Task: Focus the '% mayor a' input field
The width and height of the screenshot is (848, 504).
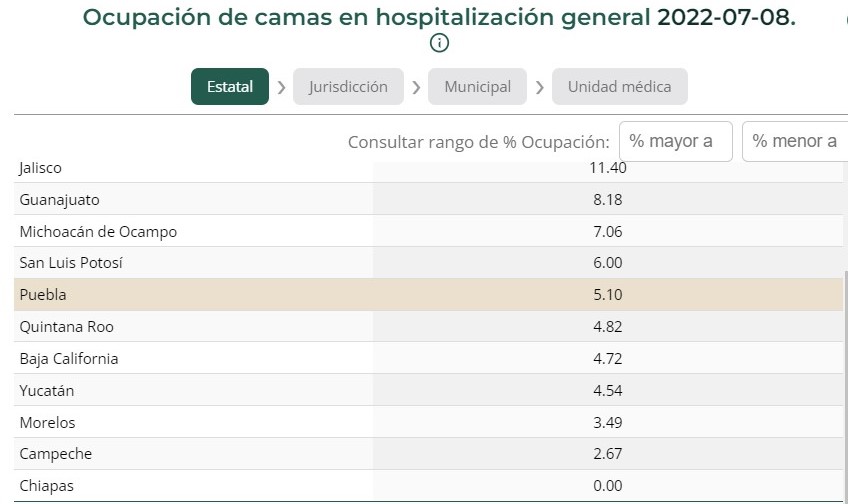Action: (x=675, y=141)
